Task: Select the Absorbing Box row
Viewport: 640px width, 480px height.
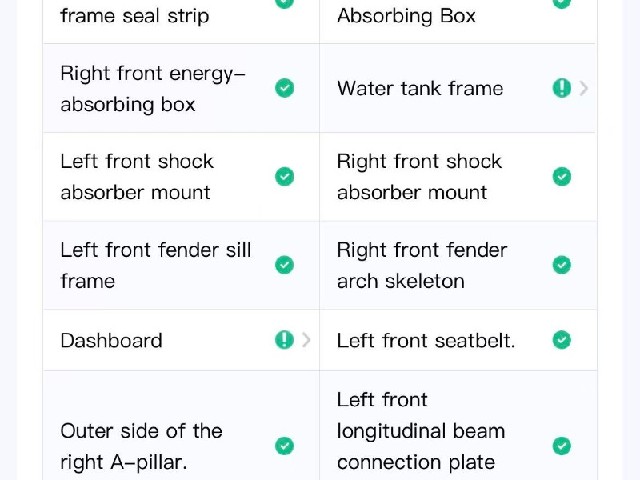Action: pos(458,16)
